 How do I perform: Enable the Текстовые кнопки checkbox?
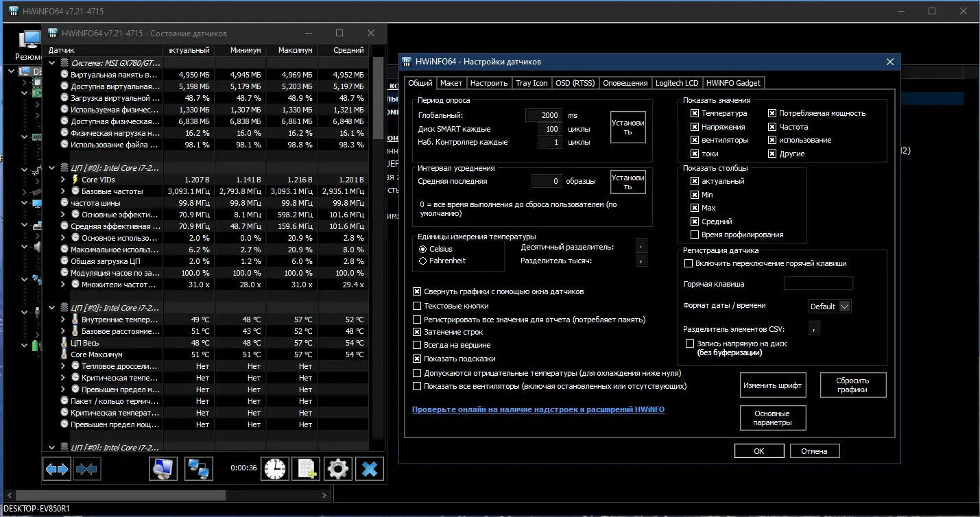pyautogui.click(x=417, y=306)
